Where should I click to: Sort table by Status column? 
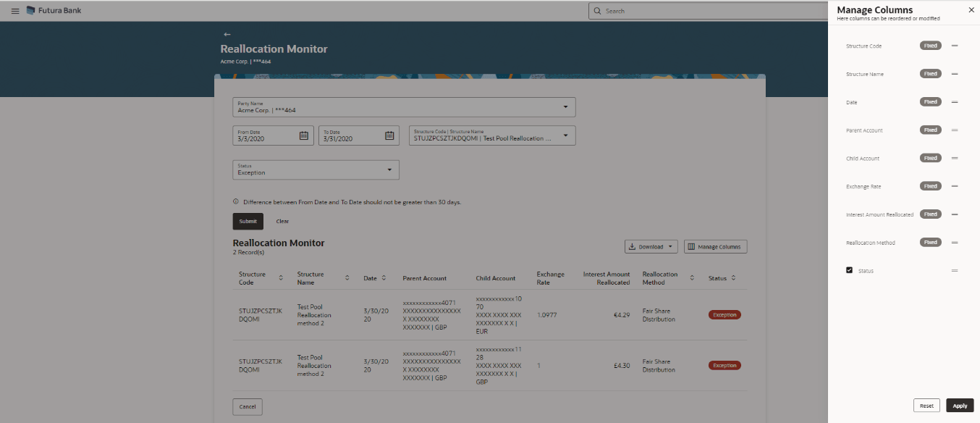tap(733, 278)
